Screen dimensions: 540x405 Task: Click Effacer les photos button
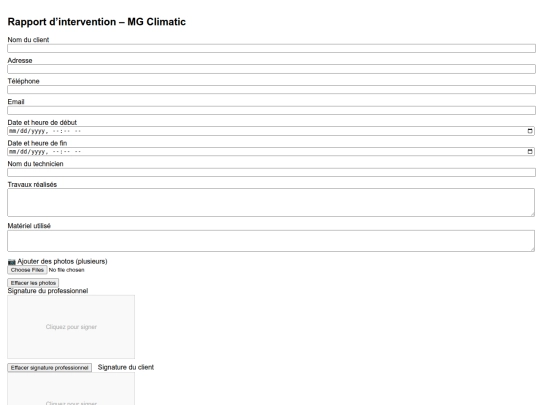click(33, 283)
